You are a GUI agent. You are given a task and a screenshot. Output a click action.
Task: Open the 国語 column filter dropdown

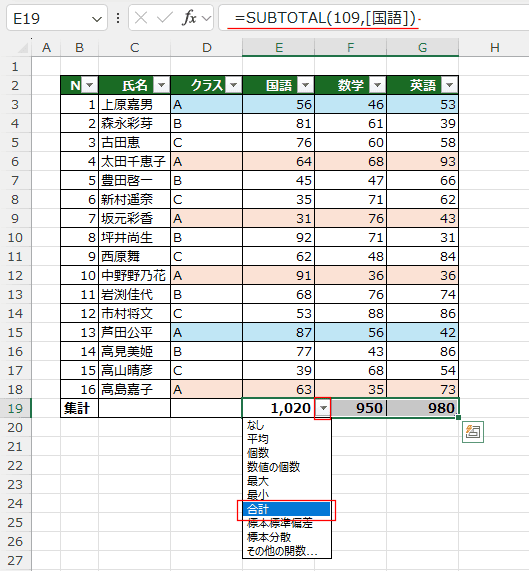coord(305,86)
